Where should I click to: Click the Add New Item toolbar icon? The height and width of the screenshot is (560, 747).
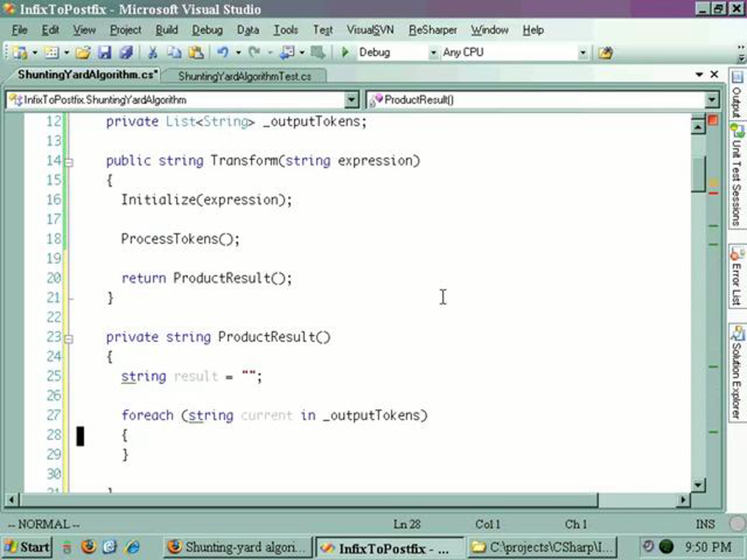tap(52, 53)
